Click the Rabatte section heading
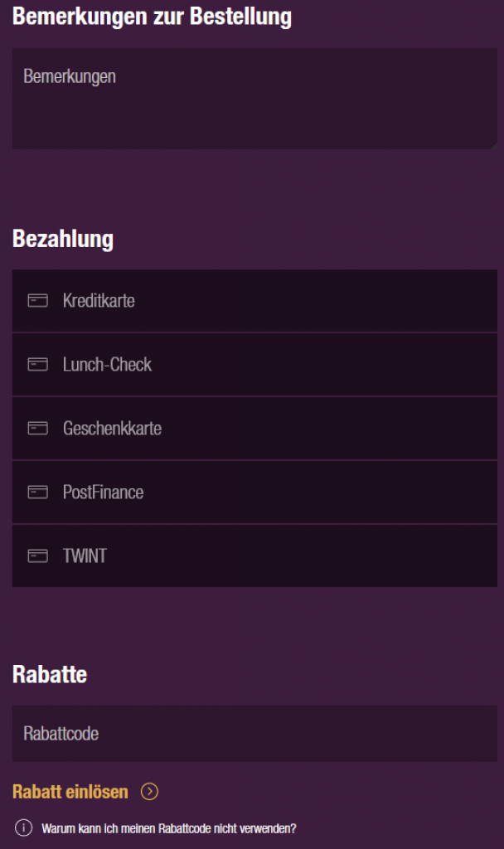 (50, 674)
